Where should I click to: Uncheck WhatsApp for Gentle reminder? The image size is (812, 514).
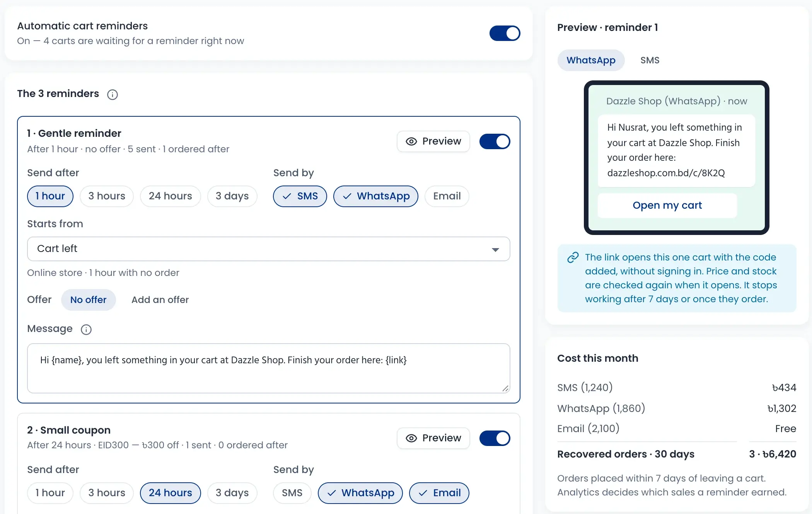pyautogui.click(x=376, y=196)
